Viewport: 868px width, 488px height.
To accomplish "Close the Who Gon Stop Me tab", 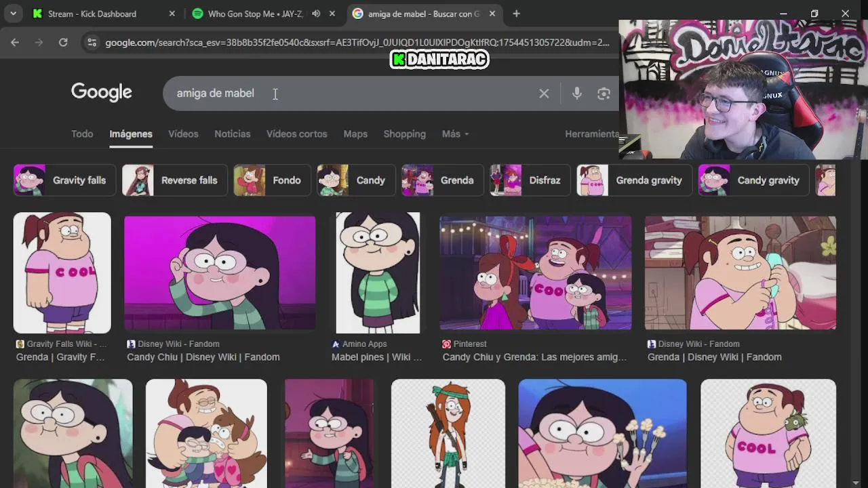I will pos(332,14).
